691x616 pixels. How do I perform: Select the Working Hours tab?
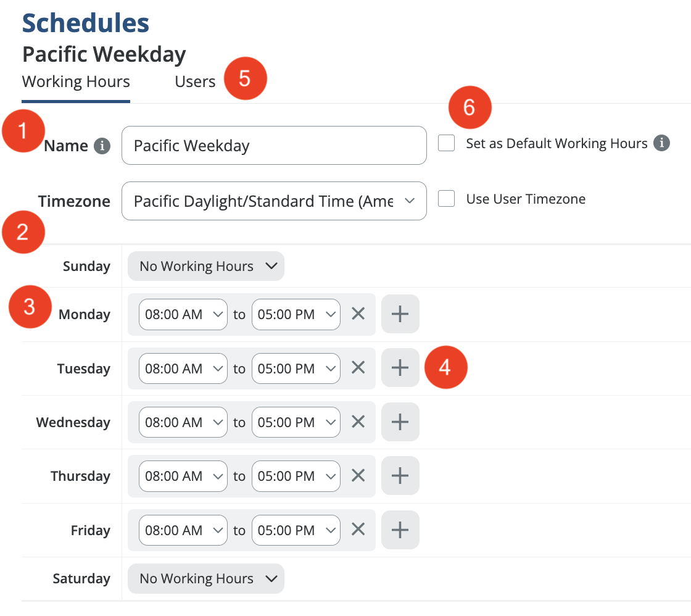click(x=76, y=81)
